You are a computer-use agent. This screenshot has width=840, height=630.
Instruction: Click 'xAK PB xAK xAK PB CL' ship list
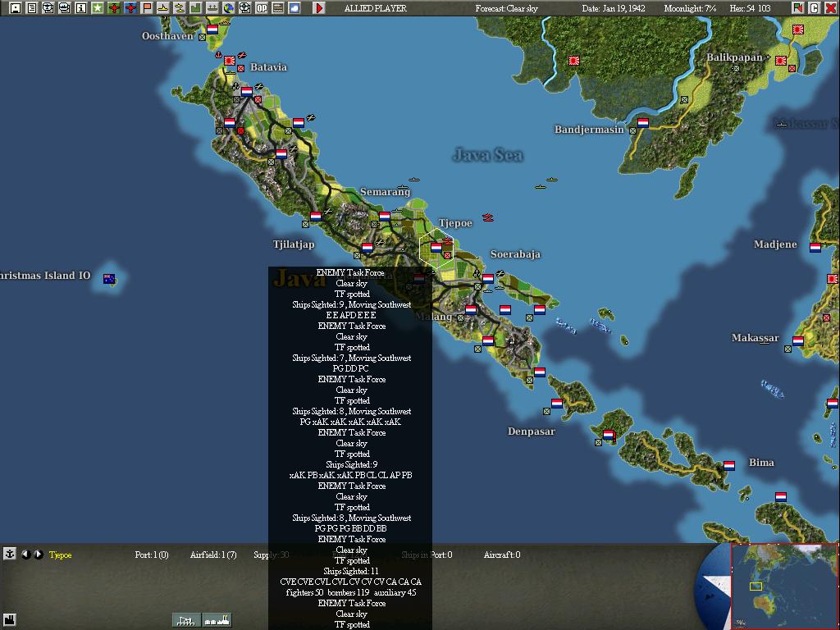pyautogui.click(x=351, y=475)
